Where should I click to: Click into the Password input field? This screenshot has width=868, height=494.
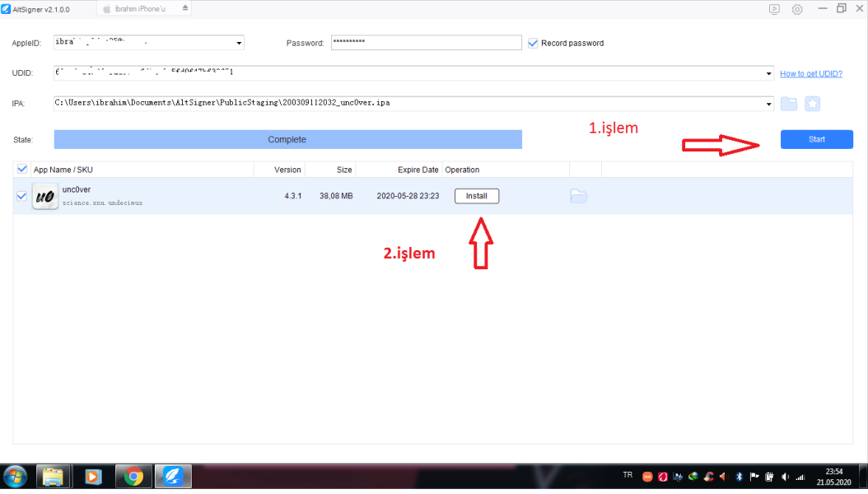click(x=426, y=43)
